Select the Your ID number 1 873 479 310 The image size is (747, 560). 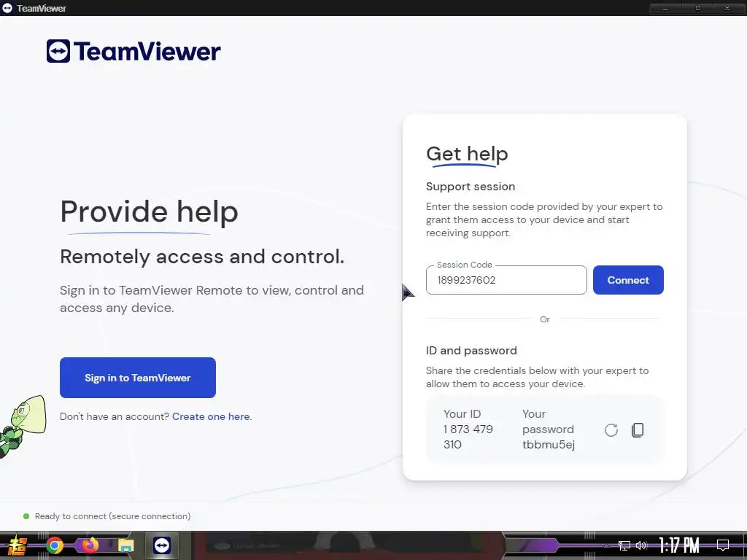click(x=468, y=437)
